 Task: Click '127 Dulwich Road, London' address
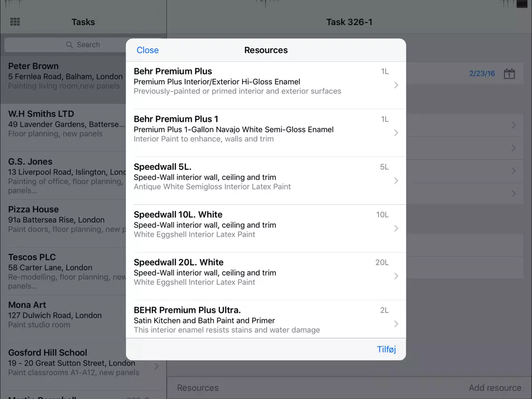[x=55, y=316]
